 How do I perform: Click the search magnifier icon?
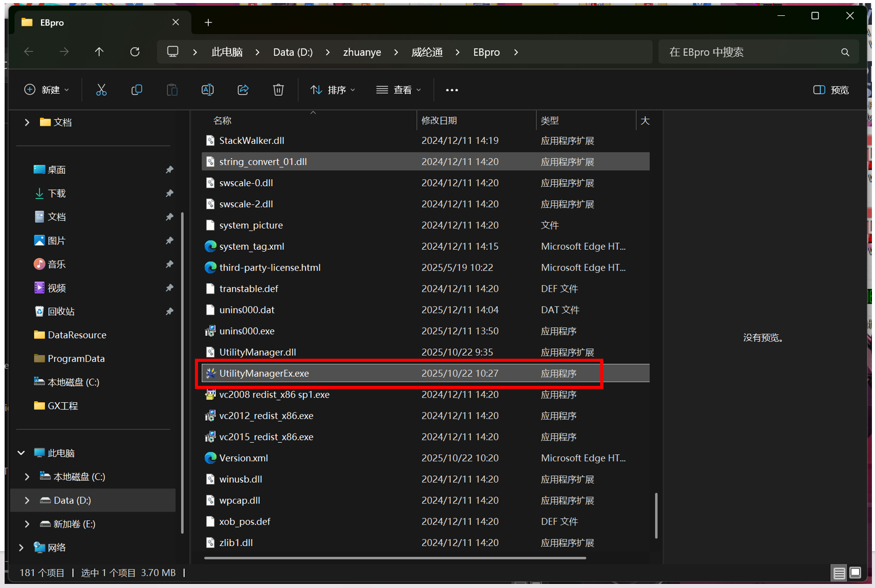click(845, 52)
